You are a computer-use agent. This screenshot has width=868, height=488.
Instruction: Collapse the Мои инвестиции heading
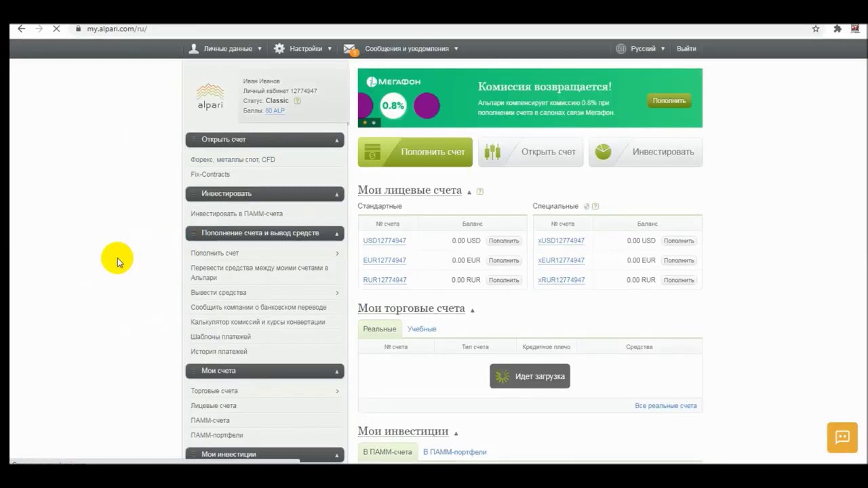456,433
